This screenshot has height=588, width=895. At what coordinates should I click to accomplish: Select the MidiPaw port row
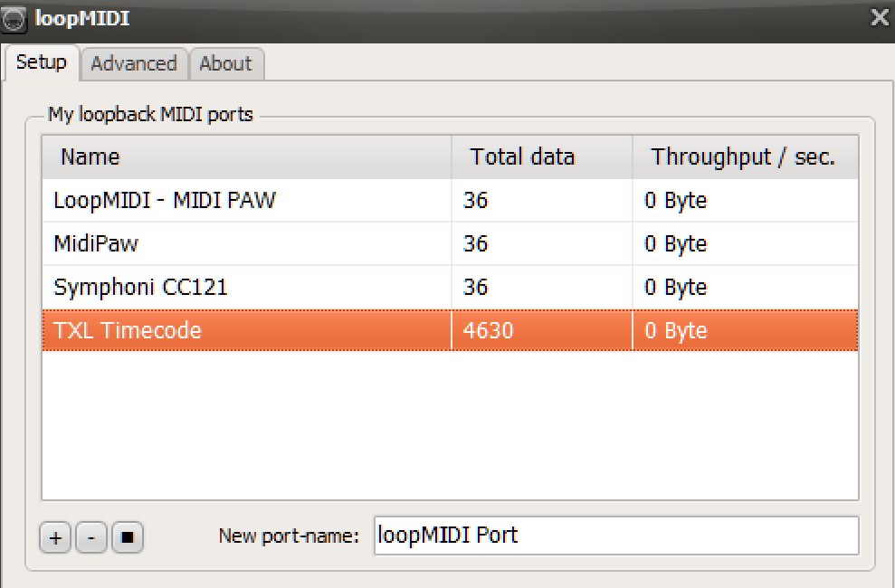point(96,243)
